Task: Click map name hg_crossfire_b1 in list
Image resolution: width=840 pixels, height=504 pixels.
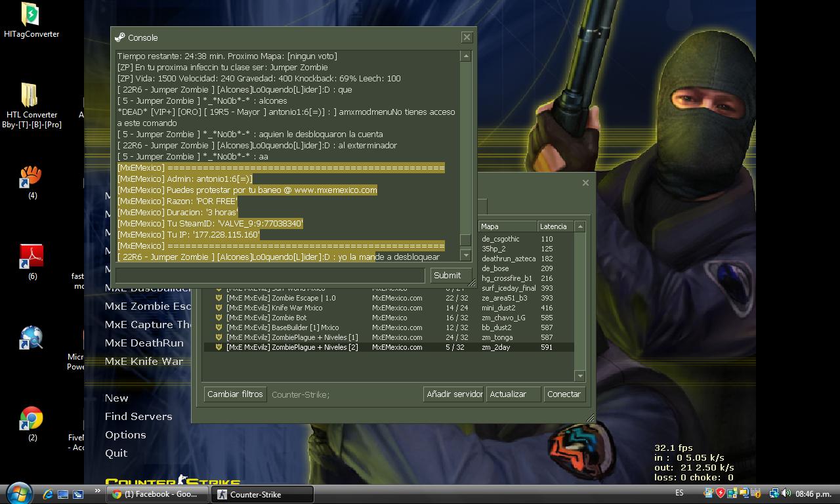Action: (x=507, y=278)
